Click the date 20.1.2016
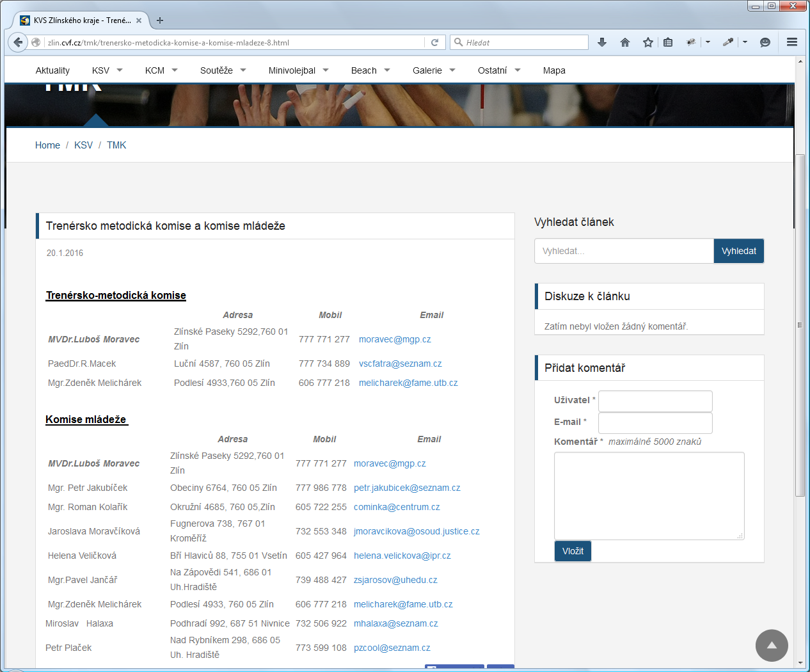The image size is (810, 672). coord(65,253)
